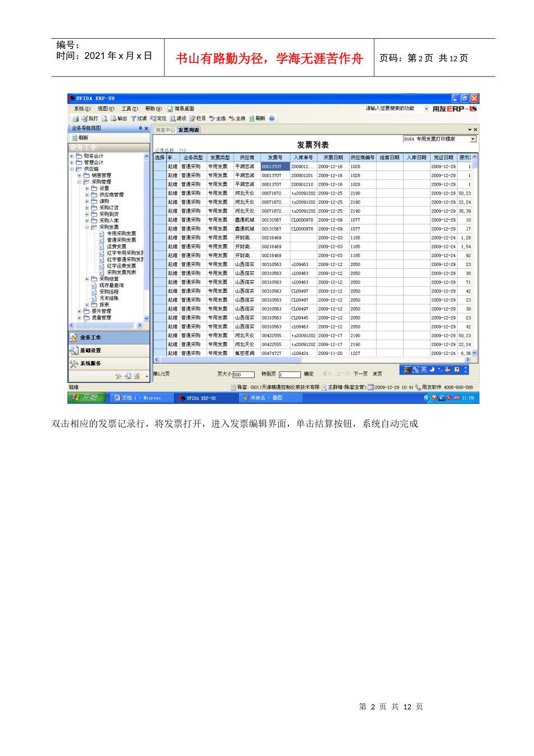This screenshot has height=756, width=534.
Task: Click the 供应商 column header
Action: [247, 157]
